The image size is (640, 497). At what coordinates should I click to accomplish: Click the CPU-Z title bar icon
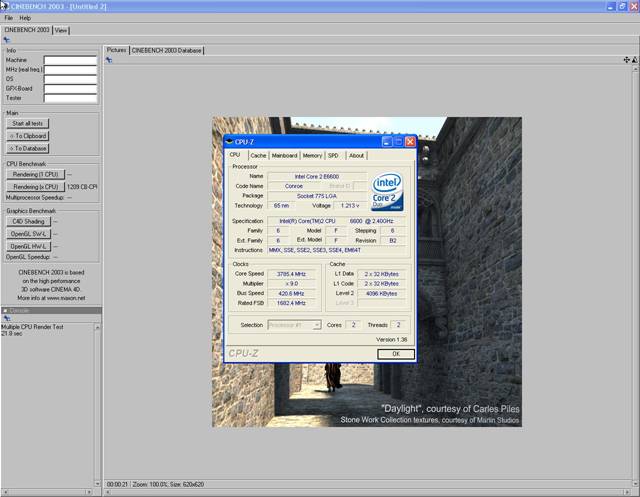[x=229, y=142]
